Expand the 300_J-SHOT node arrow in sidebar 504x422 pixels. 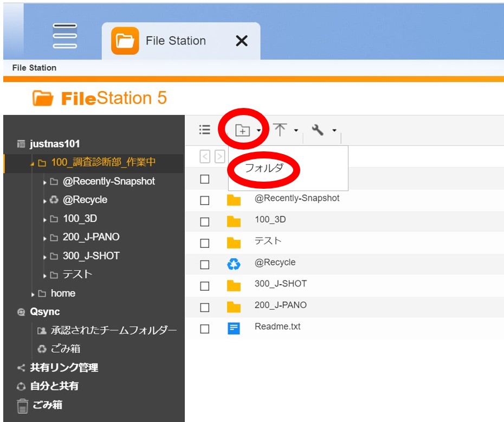pos(44,257)
